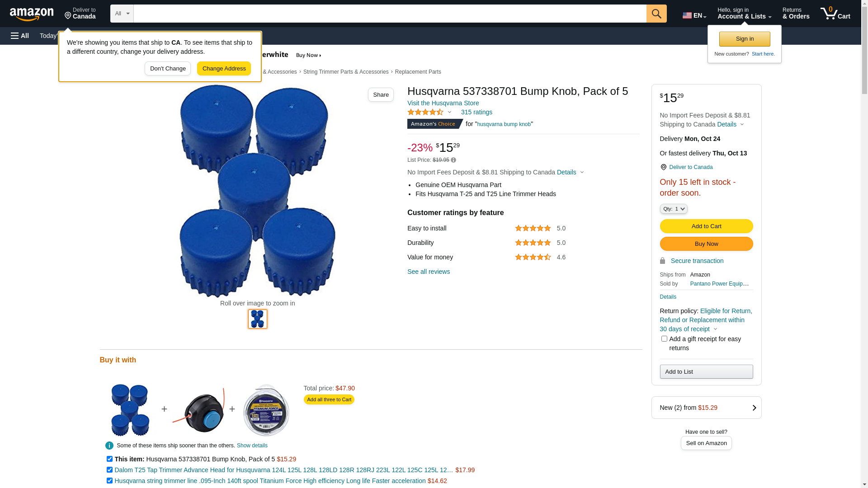Enable gift receipt for easy returns
This screenshot has width=868, height=488.
[x=664, y=339]
